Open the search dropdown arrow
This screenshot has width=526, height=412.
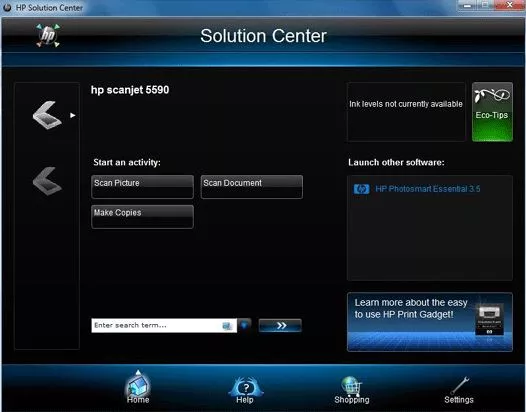tap(244, 325)
